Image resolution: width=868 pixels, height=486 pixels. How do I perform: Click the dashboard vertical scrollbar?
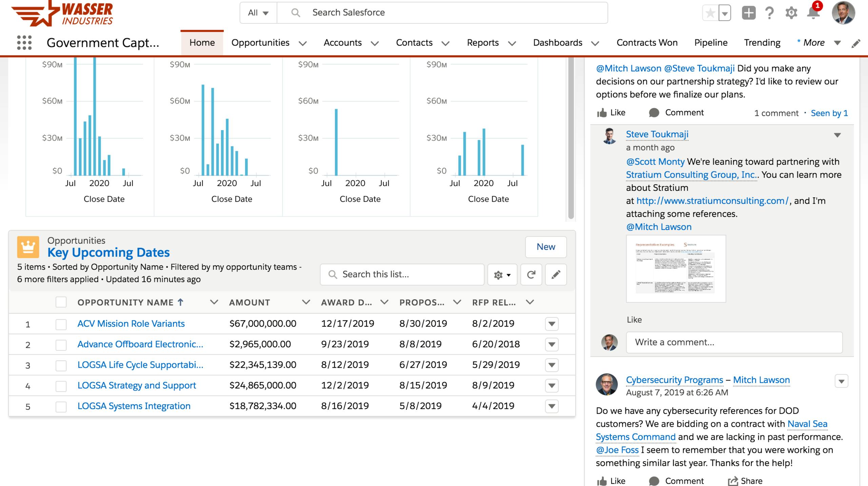tap(571, 138)
